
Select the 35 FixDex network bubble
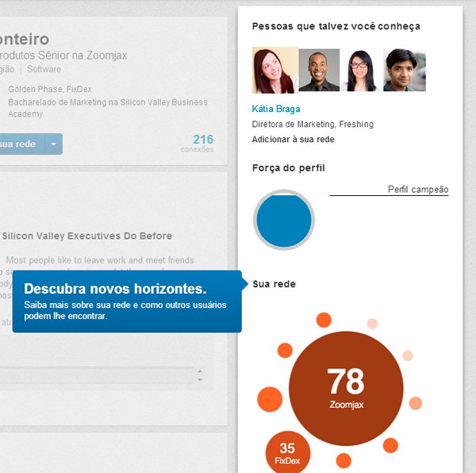(287, 453)
